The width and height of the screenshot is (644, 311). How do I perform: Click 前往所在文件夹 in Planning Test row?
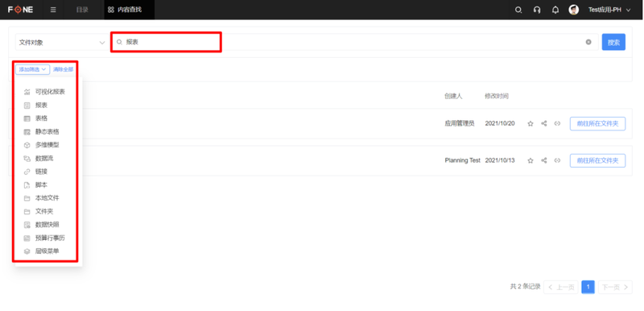point(597,160)
